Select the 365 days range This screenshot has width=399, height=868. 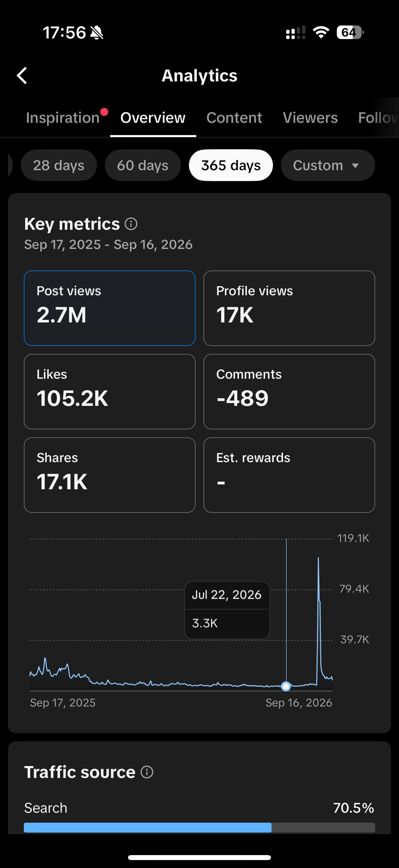tap(231, 166)
